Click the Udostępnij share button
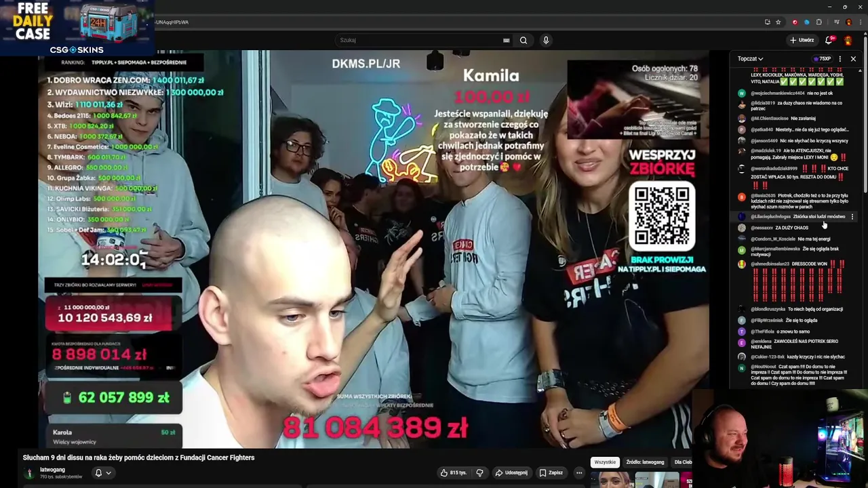 click(x=511, y=472)
